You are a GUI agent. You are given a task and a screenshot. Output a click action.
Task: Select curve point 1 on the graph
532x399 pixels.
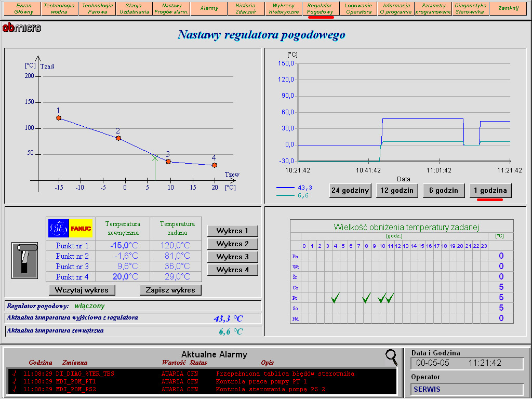click(x=59, y=118)
